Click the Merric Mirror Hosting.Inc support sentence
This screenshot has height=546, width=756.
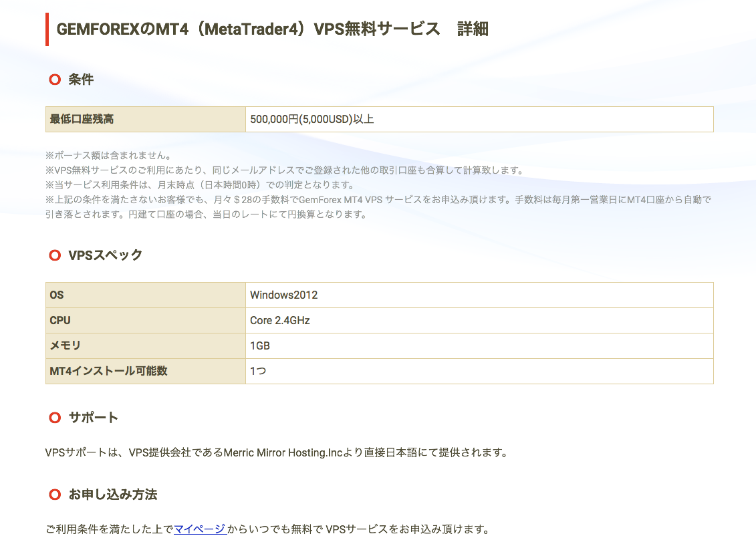coord(277,452)
